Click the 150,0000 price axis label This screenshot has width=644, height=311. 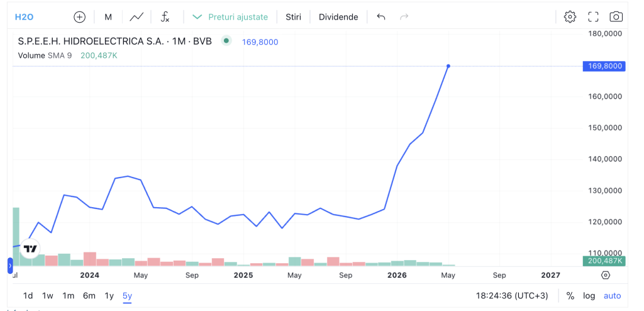pos(604,128)
